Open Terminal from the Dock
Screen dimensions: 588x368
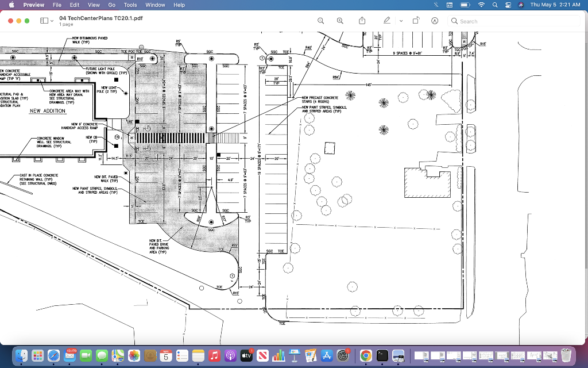[x=382, y=355]
